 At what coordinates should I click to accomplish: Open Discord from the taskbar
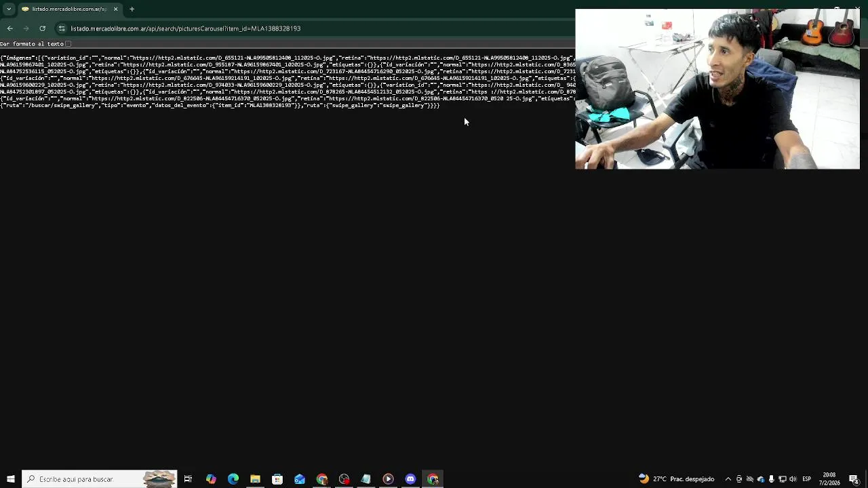pyautogui.click(x=410, y=479)
